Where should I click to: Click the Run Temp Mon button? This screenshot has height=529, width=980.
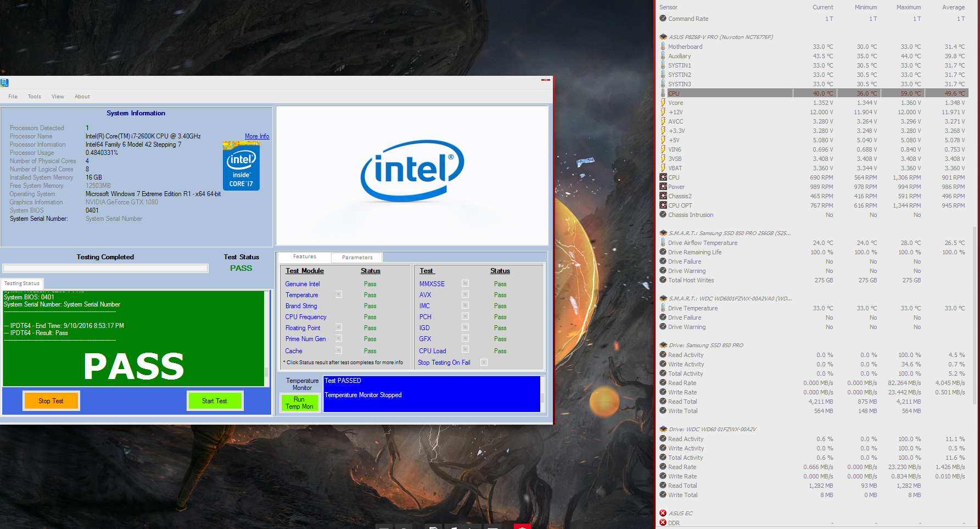[299, 403]
